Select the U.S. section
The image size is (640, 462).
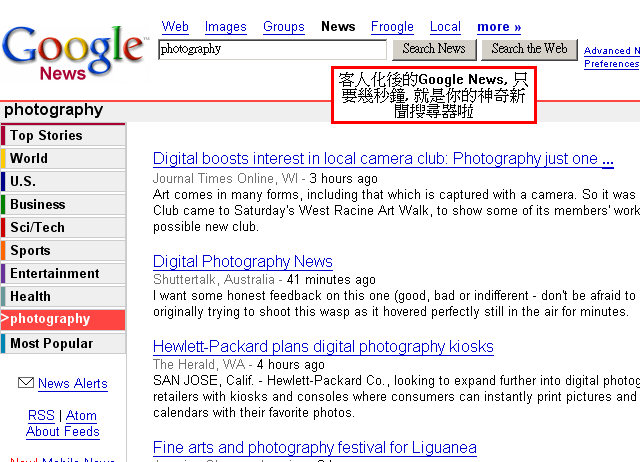(x=63, y=181)
